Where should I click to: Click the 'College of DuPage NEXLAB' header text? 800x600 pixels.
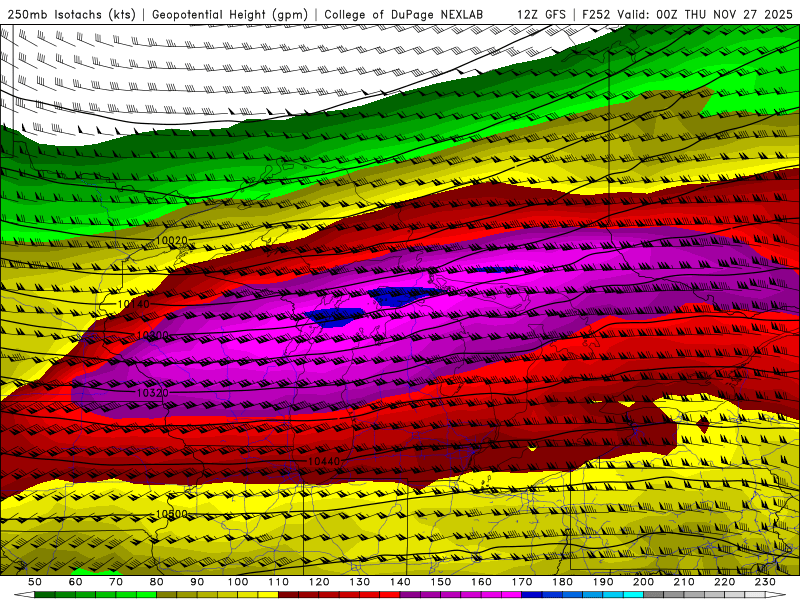[x=404, y=14]
